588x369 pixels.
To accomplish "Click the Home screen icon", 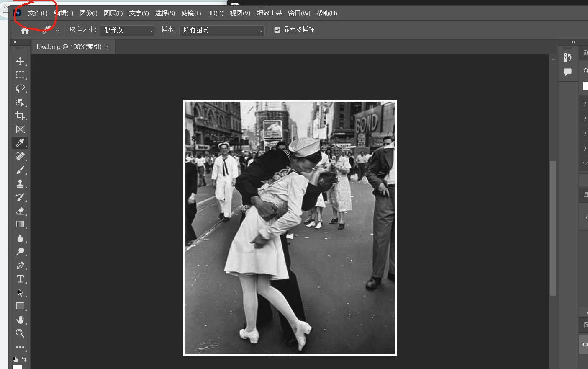I will coord(25,30).
